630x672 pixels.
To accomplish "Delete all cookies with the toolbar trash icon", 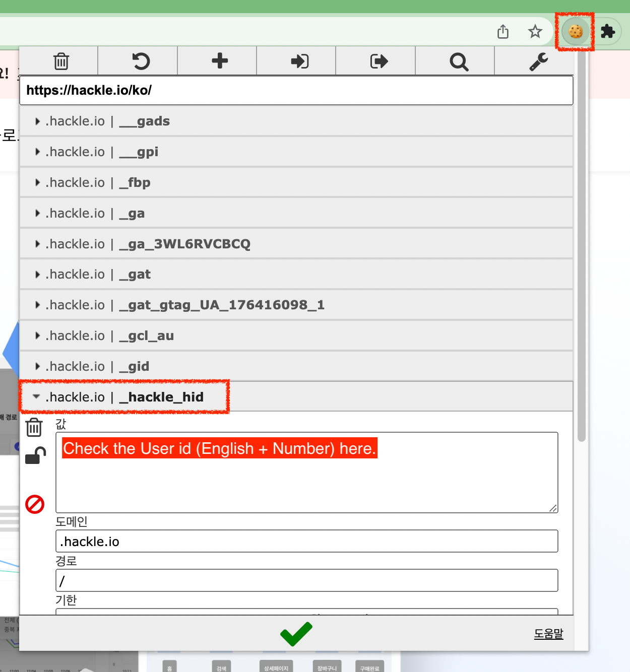I will click(x=61, y=61).
